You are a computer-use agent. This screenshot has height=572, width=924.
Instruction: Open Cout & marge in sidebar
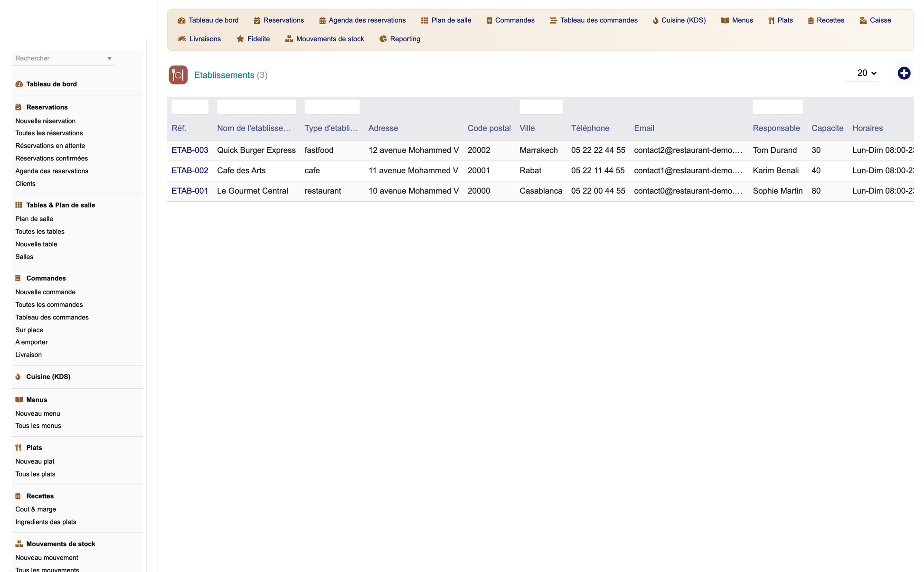pyautogui.click(x=36, y=509)
